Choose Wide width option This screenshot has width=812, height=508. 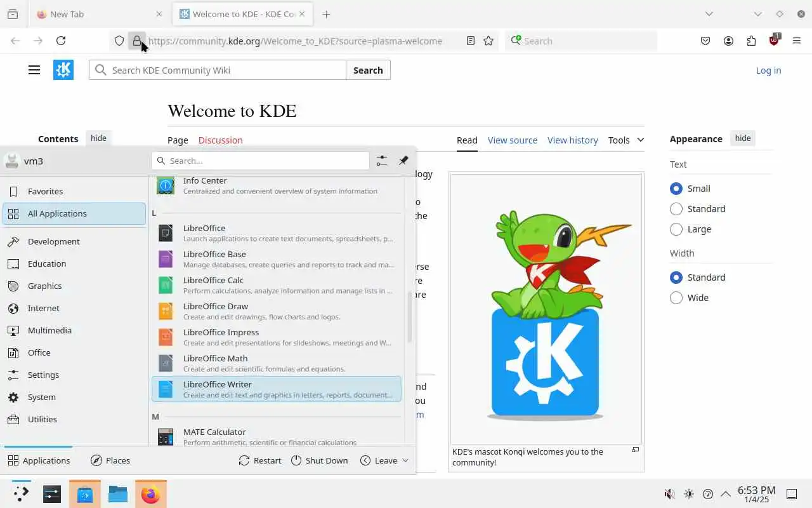pos(676,298)
